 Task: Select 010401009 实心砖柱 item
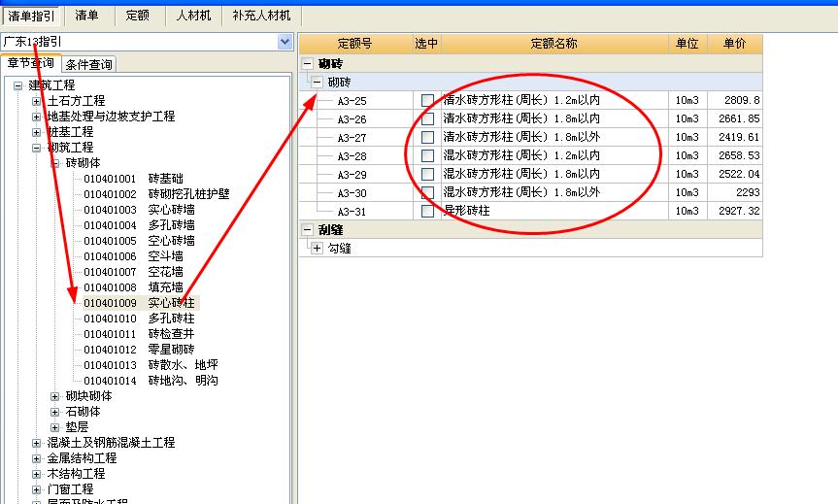(139, 303)
